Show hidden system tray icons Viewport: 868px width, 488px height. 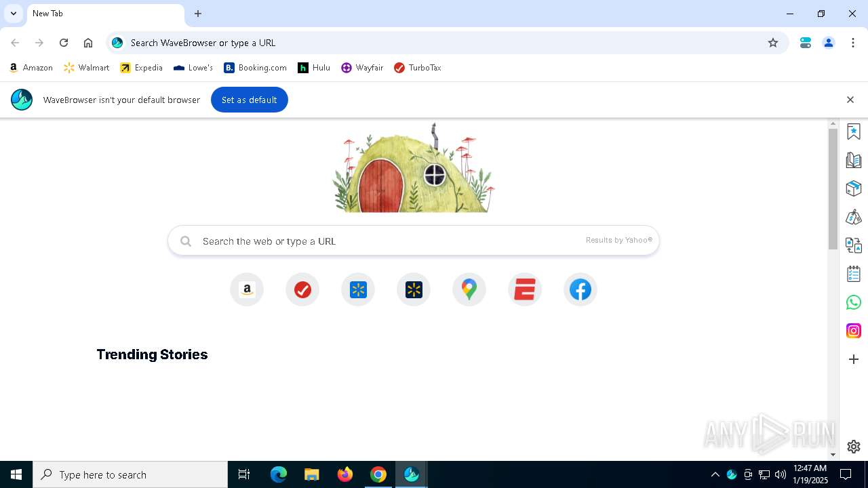click(715, 474)
